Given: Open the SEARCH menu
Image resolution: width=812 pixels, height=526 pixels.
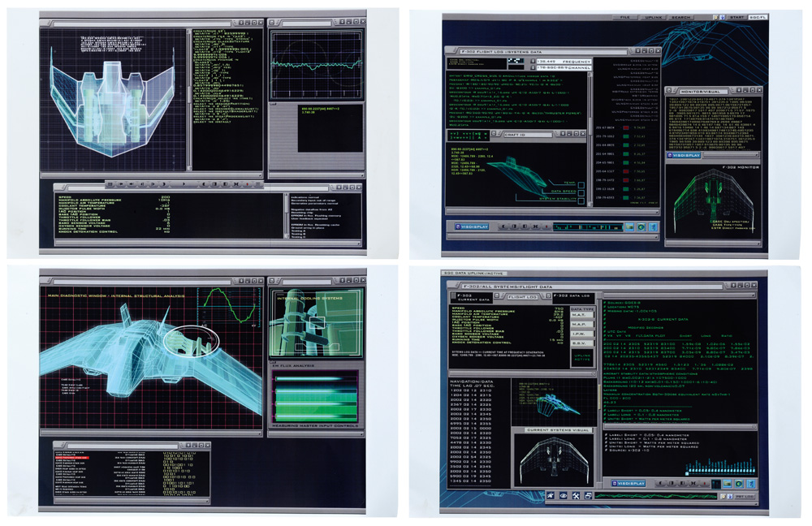Looking at the screenshot, I should point(681,17).
